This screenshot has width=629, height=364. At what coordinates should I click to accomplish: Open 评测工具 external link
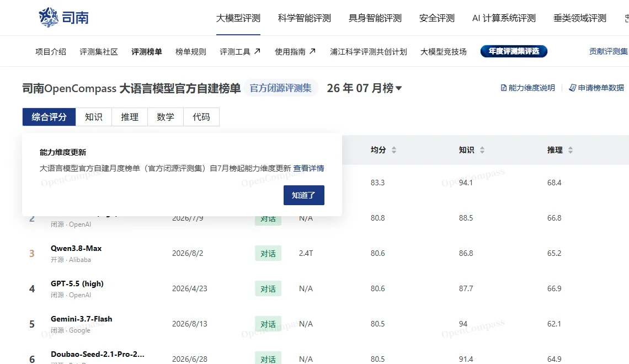240,51
